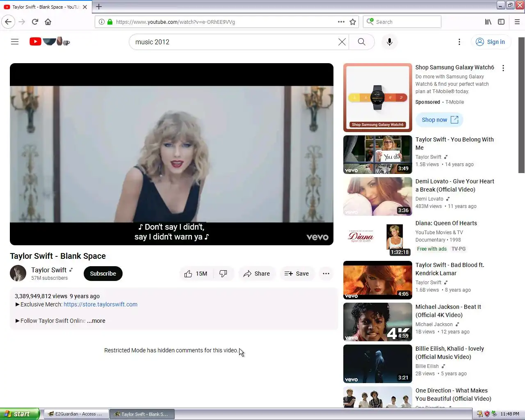Open Samsung Galaxy Watch6 ad thumbnail
525x420 pixels.
pyautogui.click(x=378, y=98)
